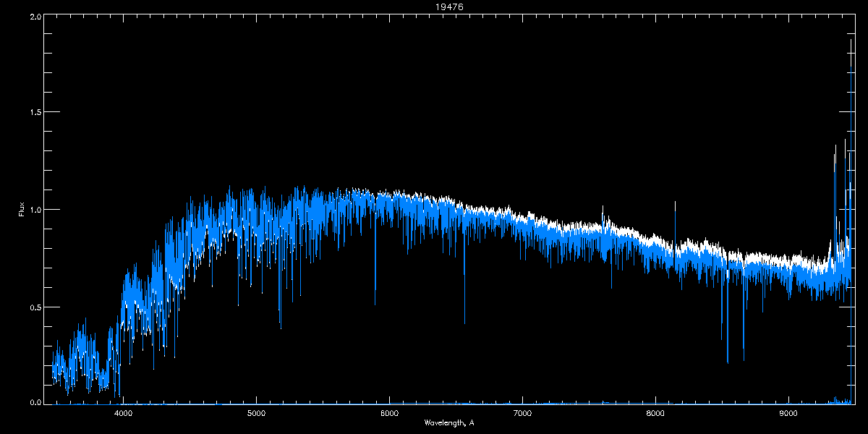Click the plot title '19476'
The image size is (868, 434).
pos(449,7)
